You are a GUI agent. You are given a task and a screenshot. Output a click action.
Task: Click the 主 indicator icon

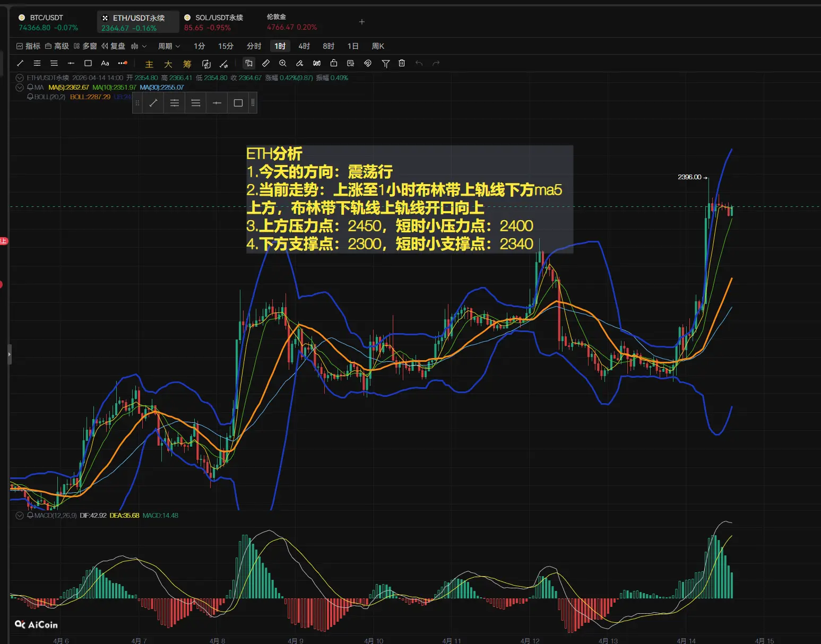pyautogui.click(x=149, y=64)
